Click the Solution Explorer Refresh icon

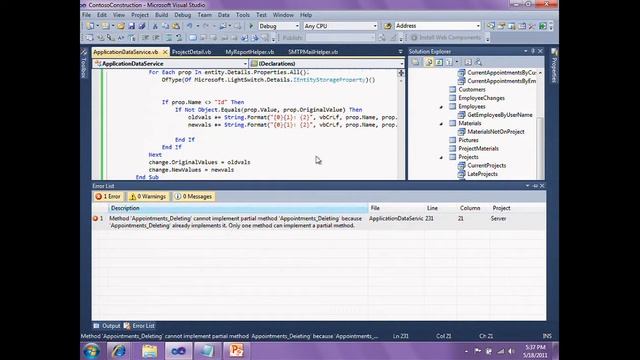[x=439, y=62]
